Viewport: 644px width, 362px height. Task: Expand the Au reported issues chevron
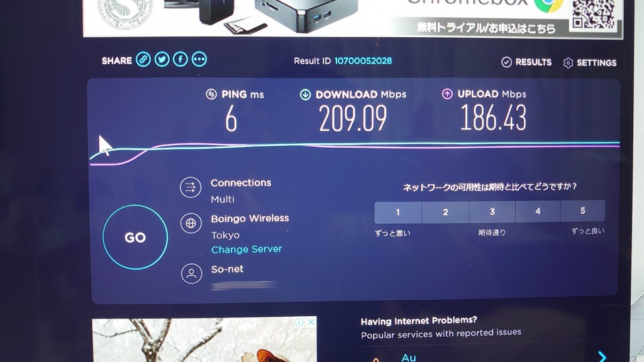pyautogui.click(x=602, y=356)
